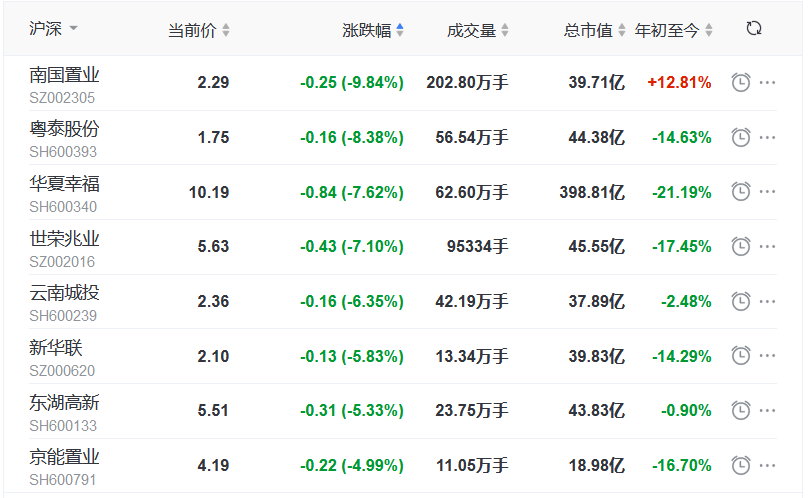The width and height of the screenshot is (808, 498).
Task: Set alarm clock alert for 南国置业
Action: (741, 82)
